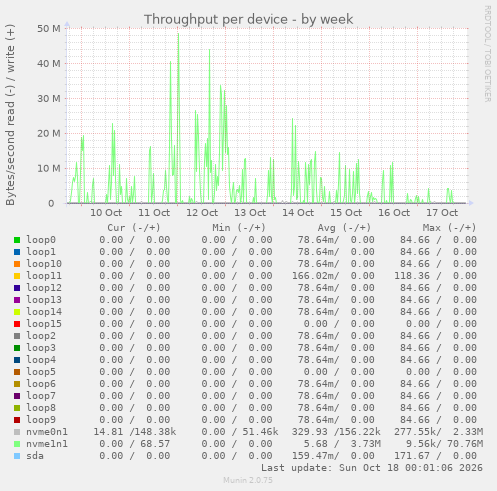Click the 'Avg (-/+)' column header
497x491 pixels.
344,228
